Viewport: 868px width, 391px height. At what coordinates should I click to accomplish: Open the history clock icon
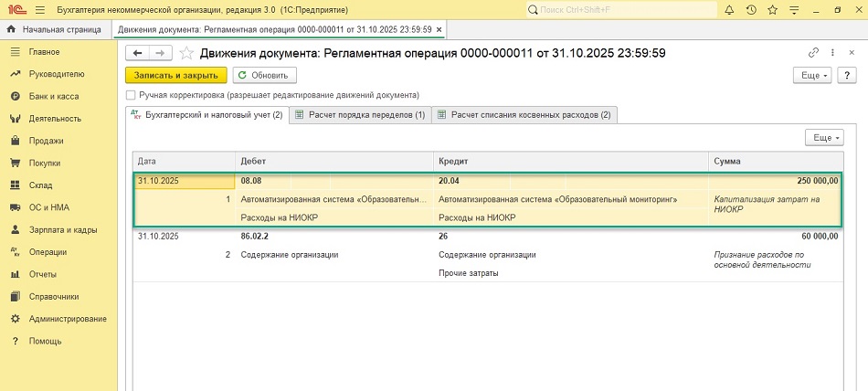pos(751,9)
